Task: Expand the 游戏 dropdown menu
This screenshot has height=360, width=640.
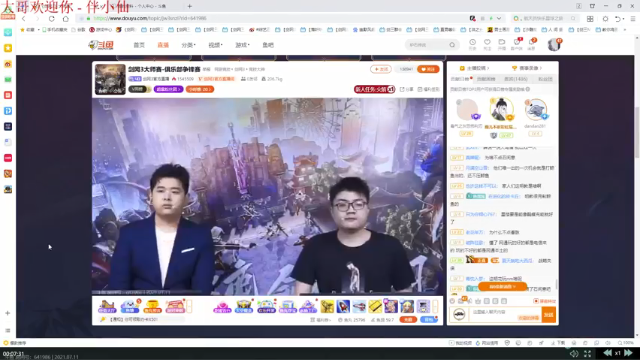Action: (x=242, y=45)
